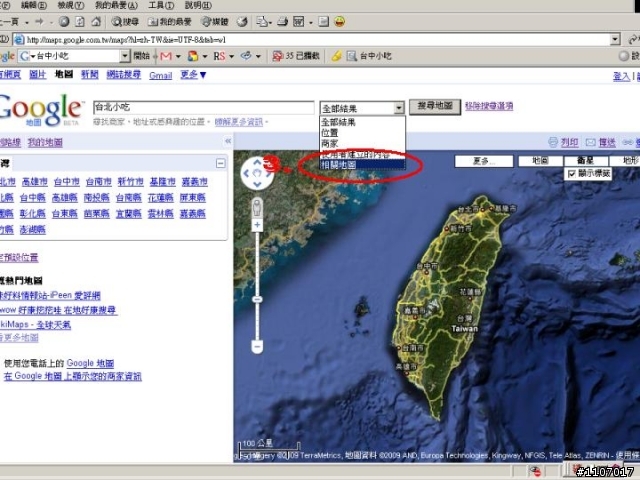Viewport: 640px width, 480px height.
Task: Open the 說明(H) menu
Action: (x=198, y=5)
